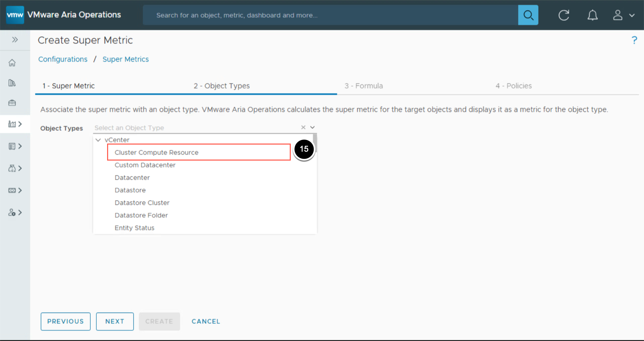644x341 pixels.
Task: Click the NEXT button
Action: point(115,321)
